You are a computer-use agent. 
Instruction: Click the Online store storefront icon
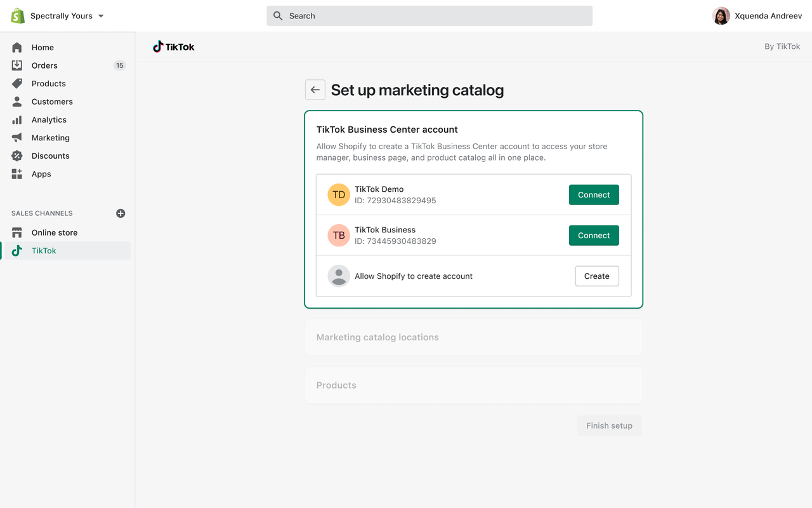pyautogui.click(x=17, y=233)
